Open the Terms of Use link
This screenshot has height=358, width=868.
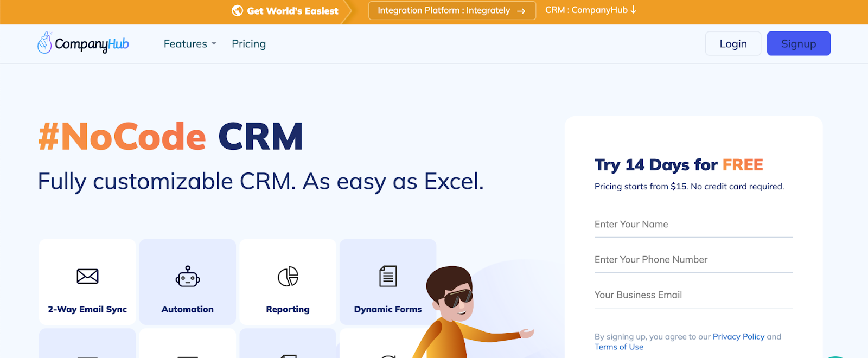point(619,347)
